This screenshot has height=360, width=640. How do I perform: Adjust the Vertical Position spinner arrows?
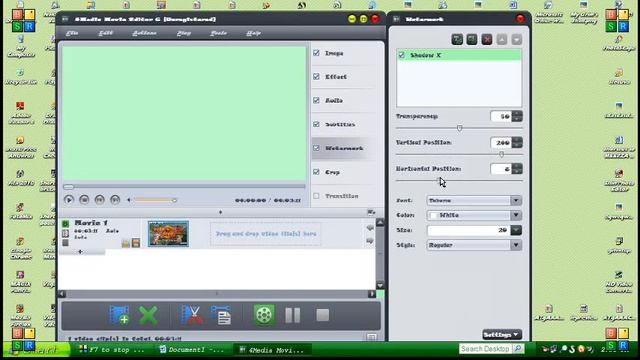click(517, 142)
